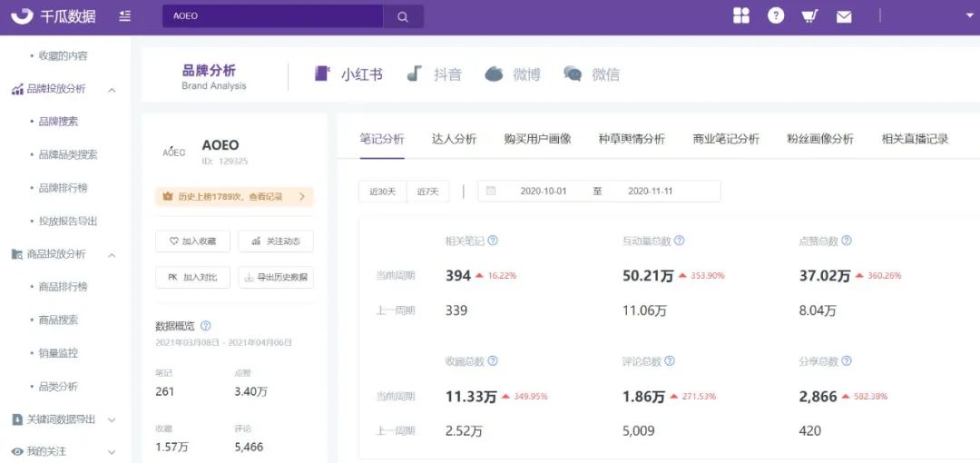
Task: Click help icon beside 评论总数
Action: click(670, 361)
